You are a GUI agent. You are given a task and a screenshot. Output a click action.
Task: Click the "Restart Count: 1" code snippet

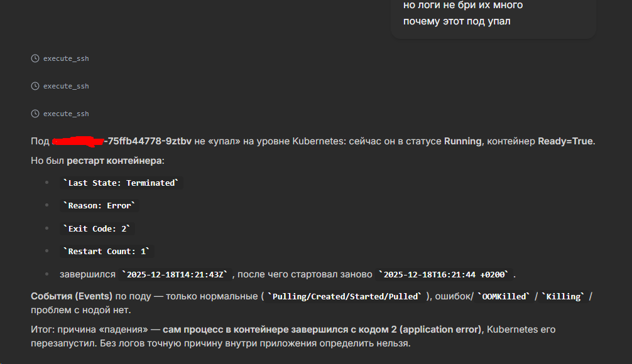[108, 252]
